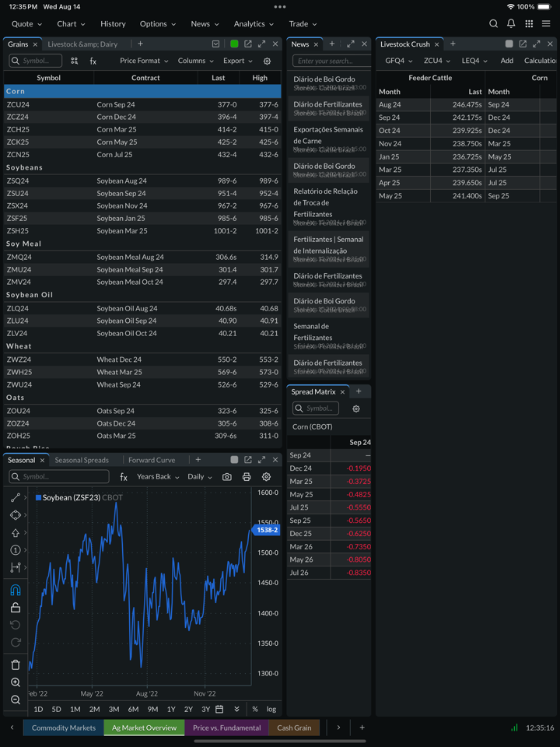Viewport: 560px width, 747px height.
Task: Toggle log scale on Seasonal chart
Action: 271,709
